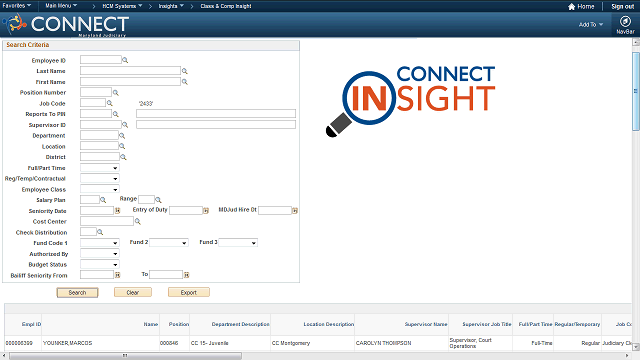
Task: Focus the First Name input field
Action: [x=130, y=82]
